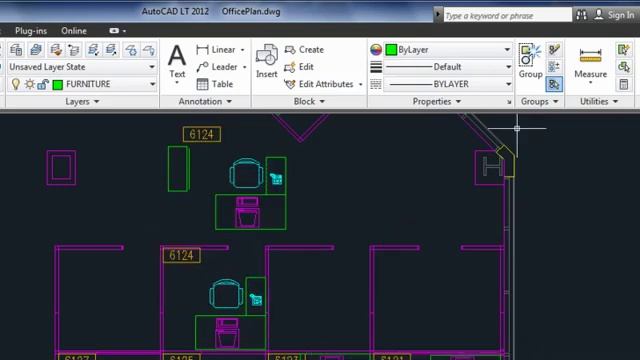
Task: Click the keyword search input field
Action: coord(507,16)
